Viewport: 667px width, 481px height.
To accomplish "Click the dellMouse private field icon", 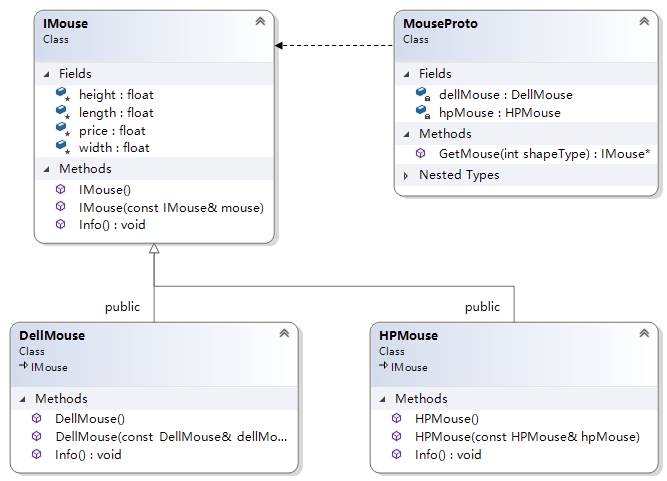I will click(x=423, y=94).
